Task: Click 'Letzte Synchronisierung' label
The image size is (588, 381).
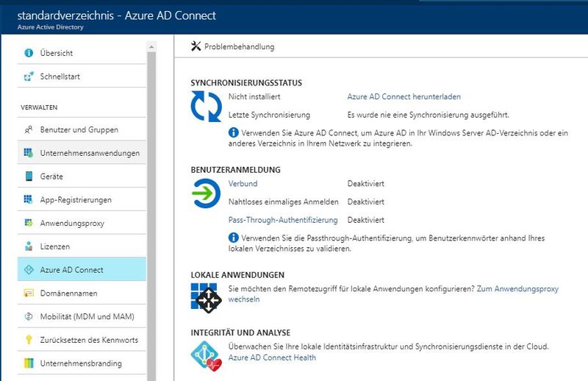Action: coord(269,115)
